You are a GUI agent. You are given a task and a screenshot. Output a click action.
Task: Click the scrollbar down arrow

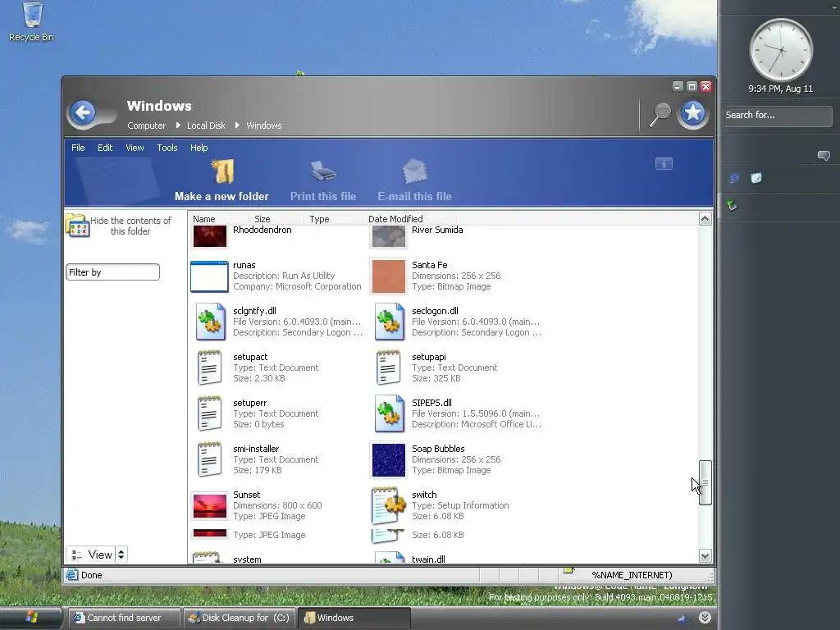coord(705,555)
